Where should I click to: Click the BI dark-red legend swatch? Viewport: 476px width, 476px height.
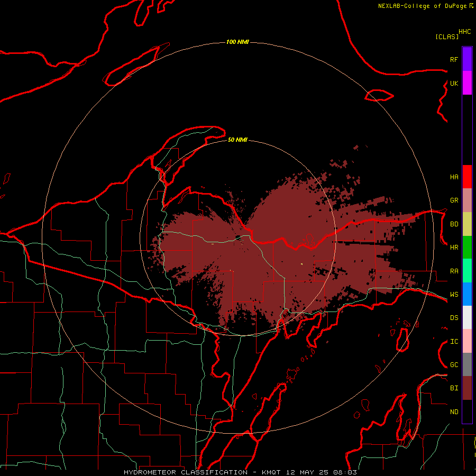[x=467, y=388]
